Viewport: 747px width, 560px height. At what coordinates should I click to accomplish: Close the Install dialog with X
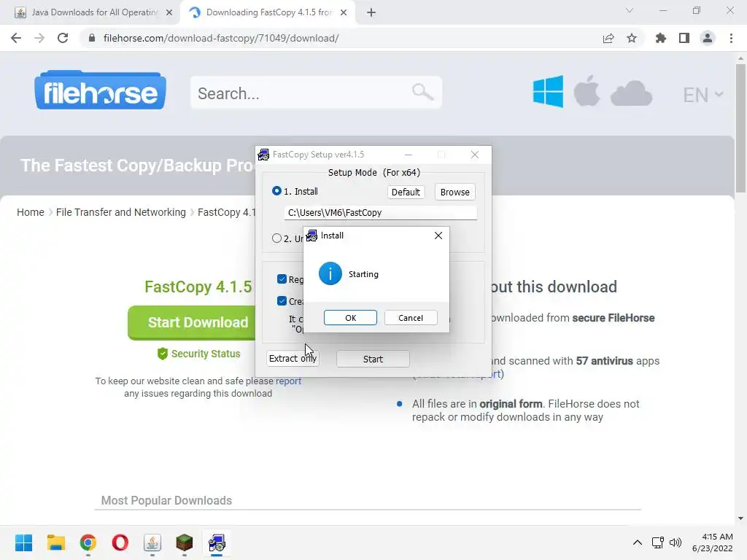[x=438, y=236]
